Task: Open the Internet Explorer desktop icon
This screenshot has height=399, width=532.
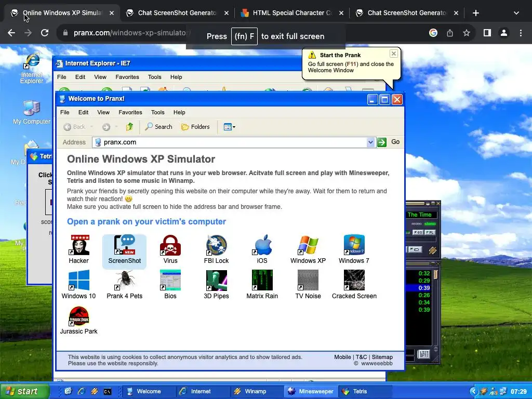Action: click(32, 69)
